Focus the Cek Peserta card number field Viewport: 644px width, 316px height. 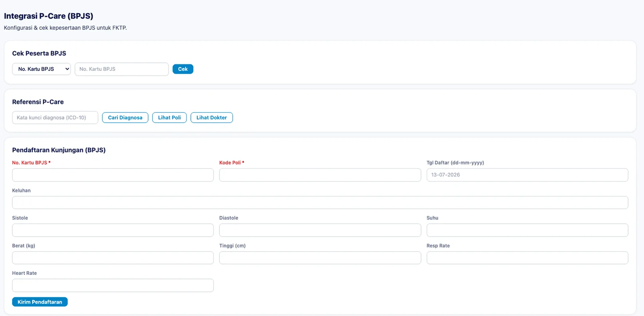[x=122, y=69]
